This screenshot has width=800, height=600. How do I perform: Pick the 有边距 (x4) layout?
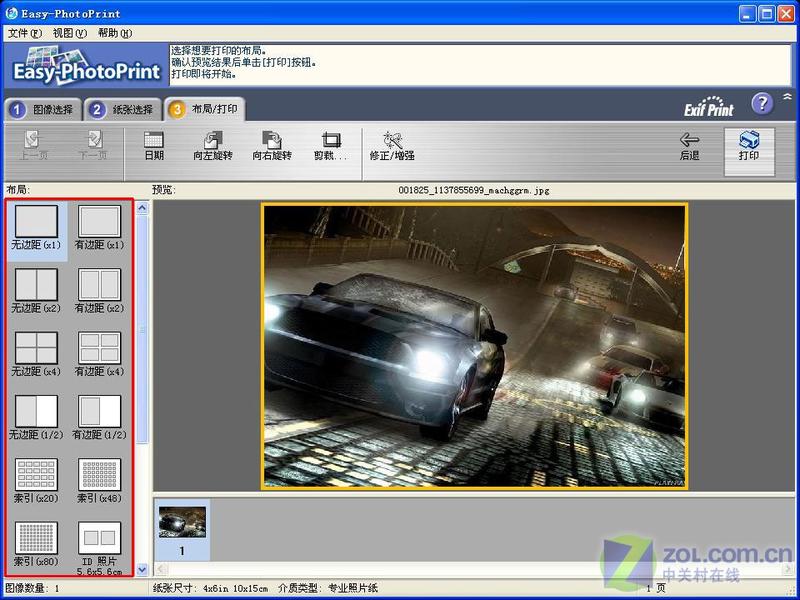(99, 354)
